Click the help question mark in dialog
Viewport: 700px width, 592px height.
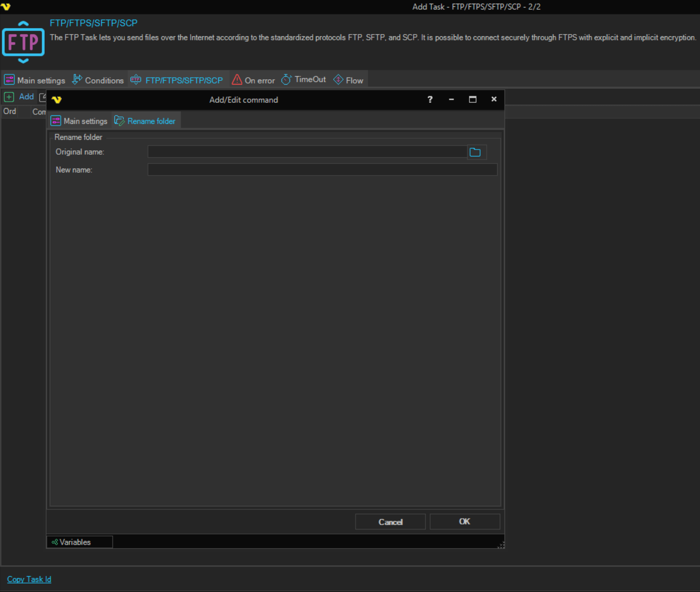pyautogui.click(x=430, y=99)
